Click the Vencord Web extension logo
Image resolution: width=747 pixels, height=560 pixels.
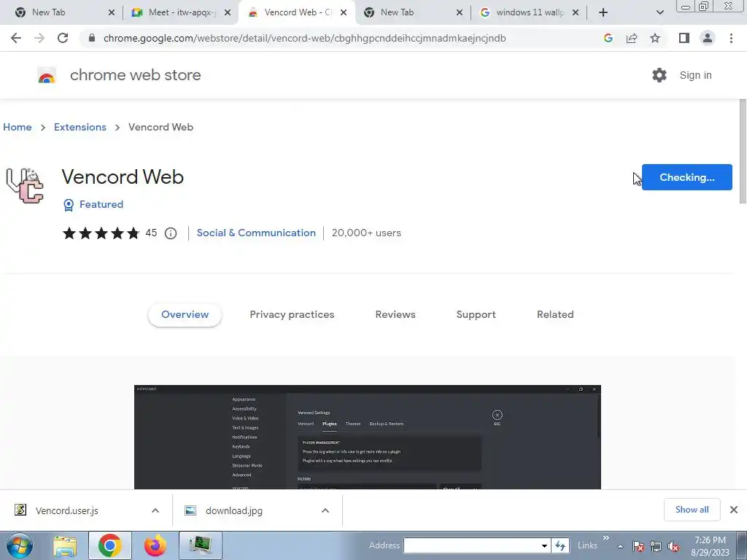click(25, 186)
